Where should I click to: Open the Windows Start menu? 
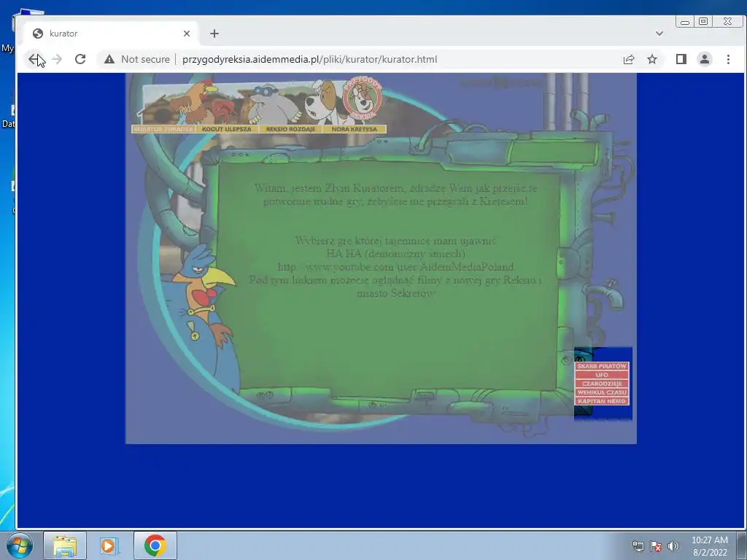coord(20,545)
